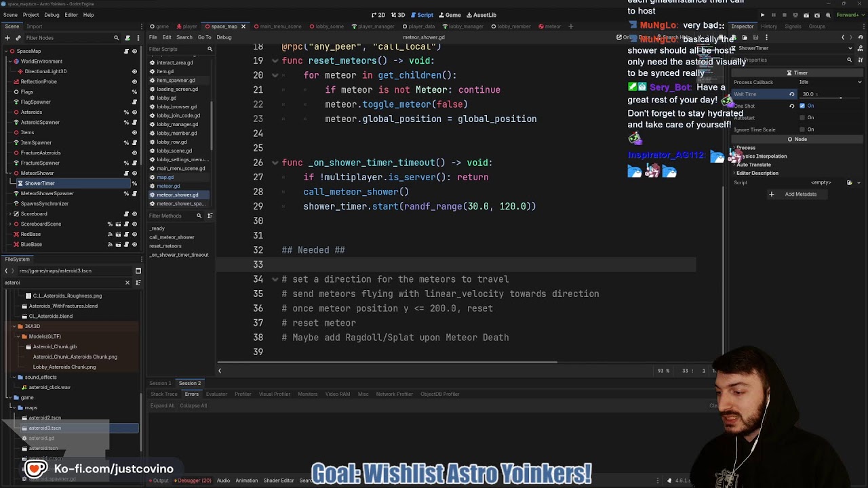Viewport: 868px width, 488px height.
Task: Click the instantiate child scene link icon
Action: [18, 38]
